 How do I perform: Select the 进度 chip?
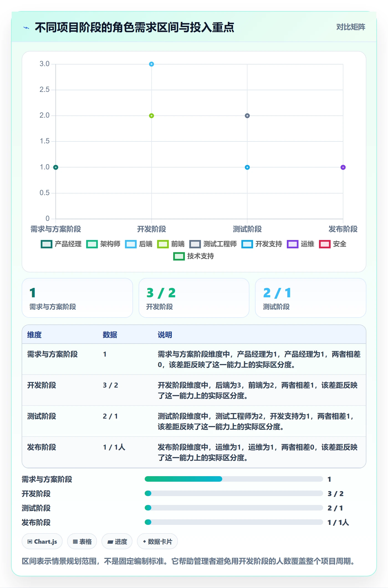click(117, 541)
